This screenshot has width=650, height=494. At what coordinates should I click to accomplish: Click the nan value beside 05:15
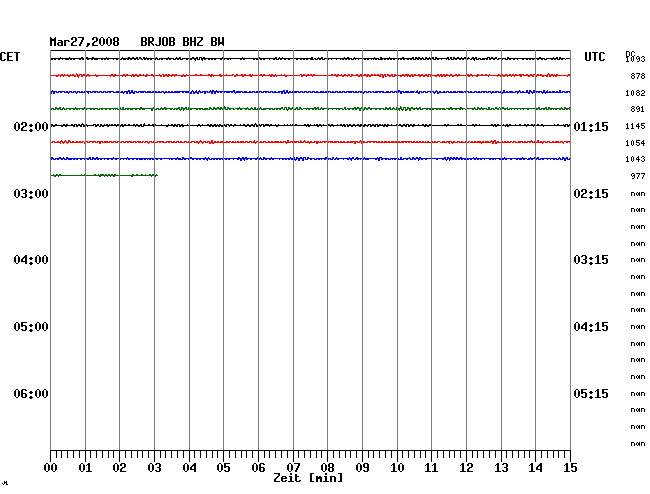click(x=638, y=393)
